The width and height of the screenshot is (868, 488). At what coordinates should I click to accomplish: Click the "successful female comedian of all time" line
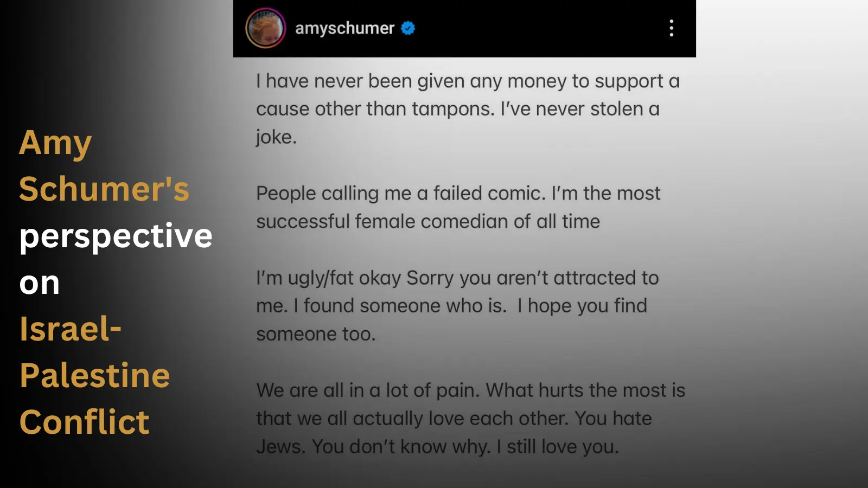point(428,222)
